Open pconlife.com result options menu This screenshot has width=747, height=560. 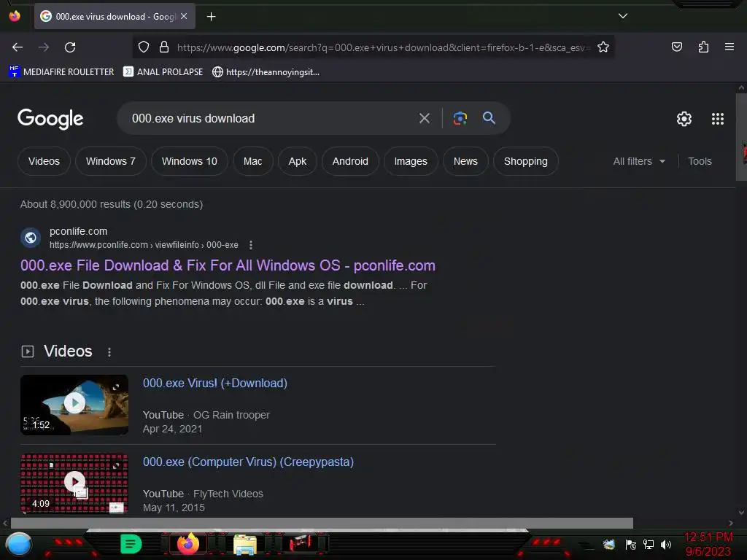[x=251, y=245]
